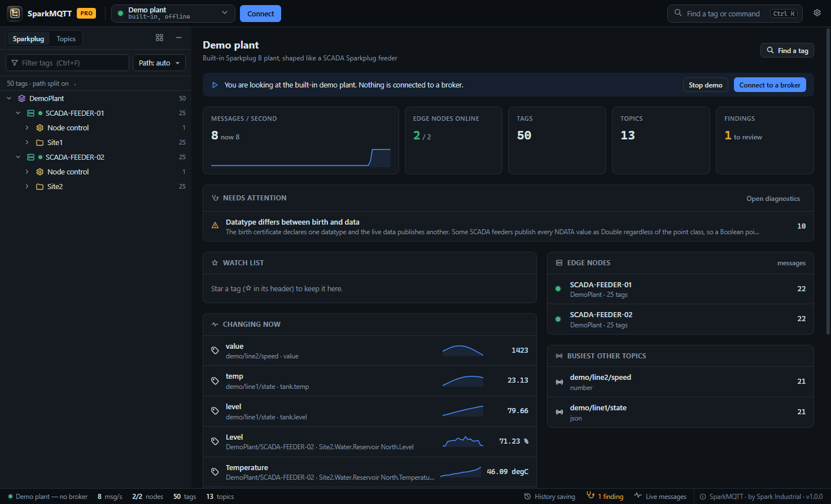Screen dimensions: 831x504
Task: Click the Site1 folder icon
Action: (x=40, y=142)
